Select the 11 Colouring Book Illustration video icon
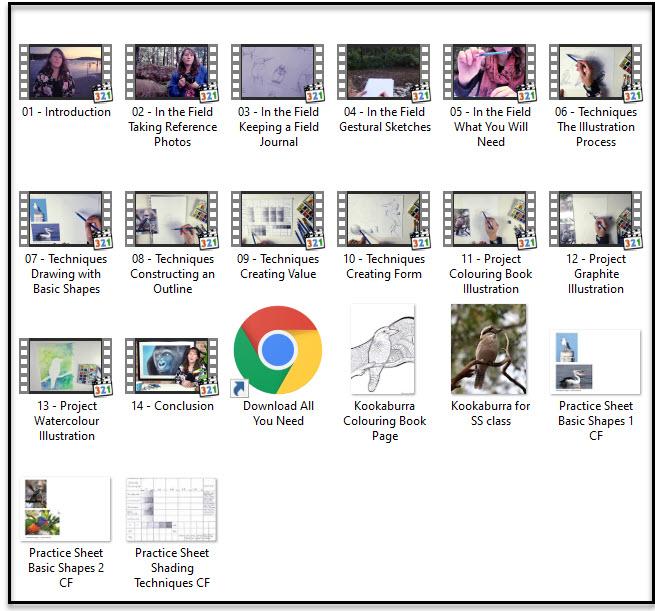 coord(490,219)
